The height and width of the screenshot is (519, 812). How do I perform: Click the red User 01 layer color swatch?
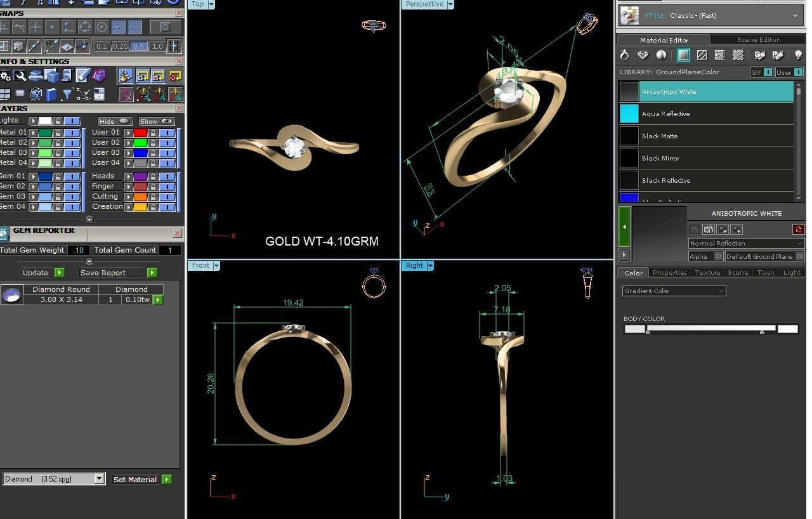(140, 133)
